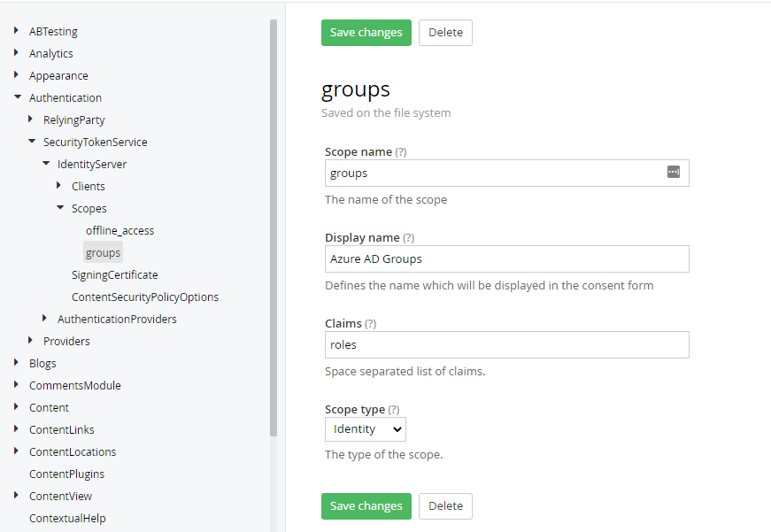Expand the Providers node arrow
Viewport: 771px width, 532px height.
pyautogui.click(x=30, y=340)
